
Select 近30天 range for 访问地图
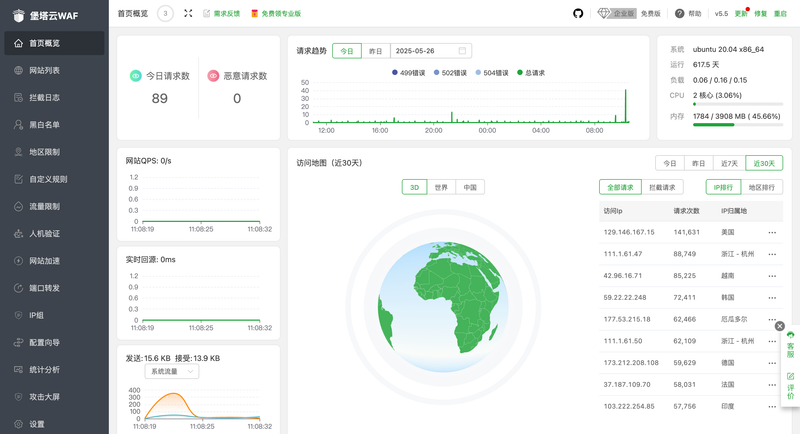tap(764, 163)
